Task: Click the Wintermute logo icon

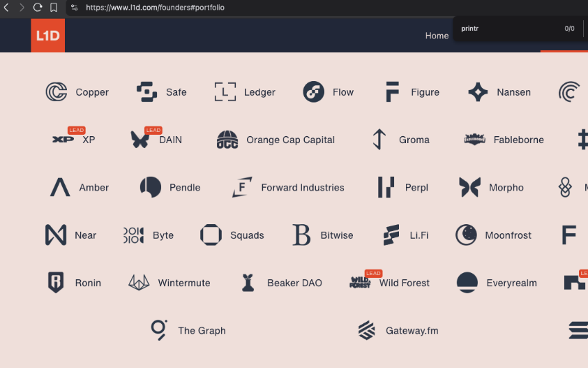Action: click(x=139, y=282)
